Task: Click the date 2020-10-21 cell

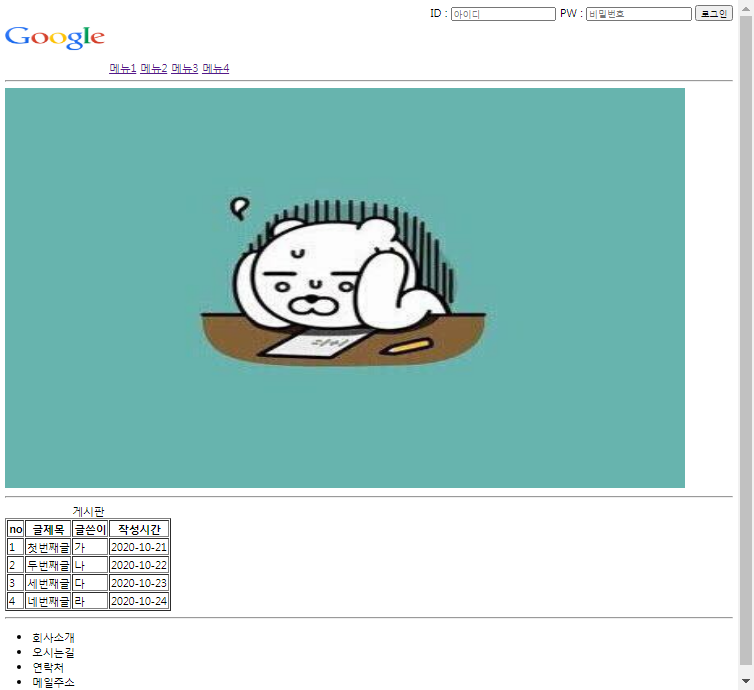Action: [139, 547]
